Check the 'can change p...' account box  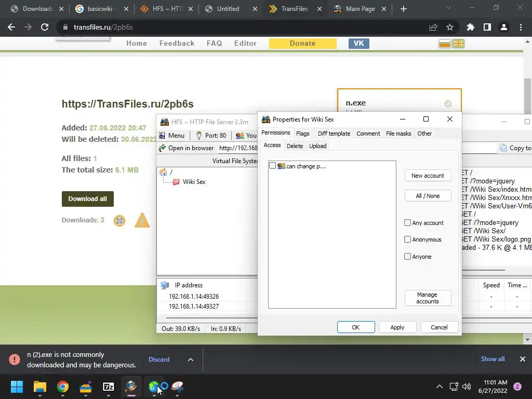point(272,166)
